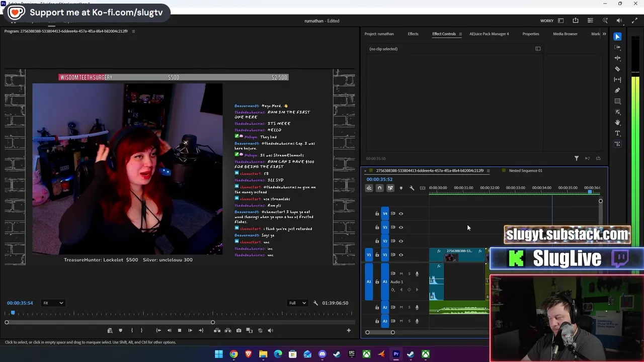644x362 pixels.
Task: Open the timeline sequence panel menu
Action: pyautogui.click(x=488, y=170)
